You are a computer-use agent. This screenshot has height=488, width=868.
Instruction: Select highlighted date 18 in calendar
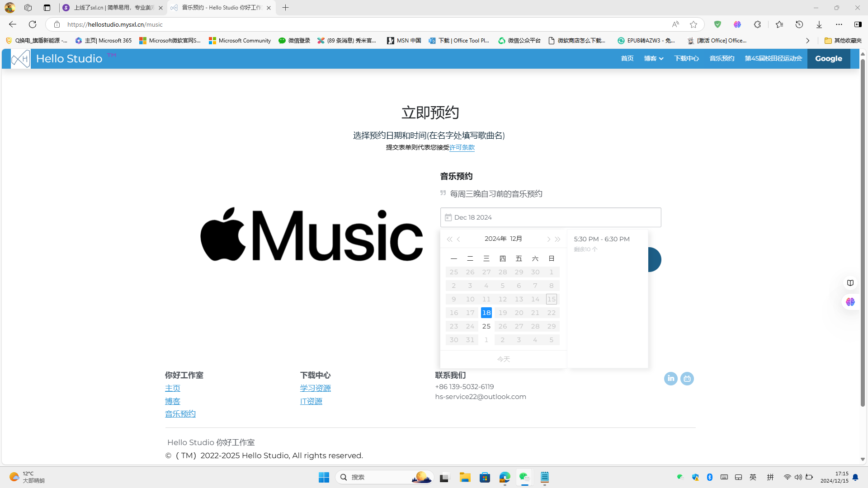[486, 313]
